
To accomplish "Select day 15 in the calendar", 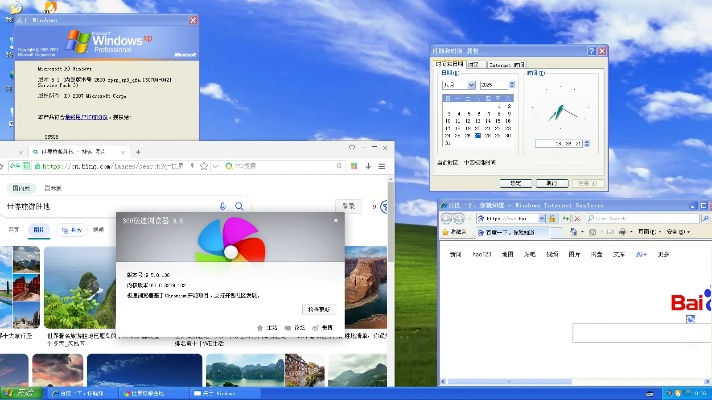I will (498, 121).
